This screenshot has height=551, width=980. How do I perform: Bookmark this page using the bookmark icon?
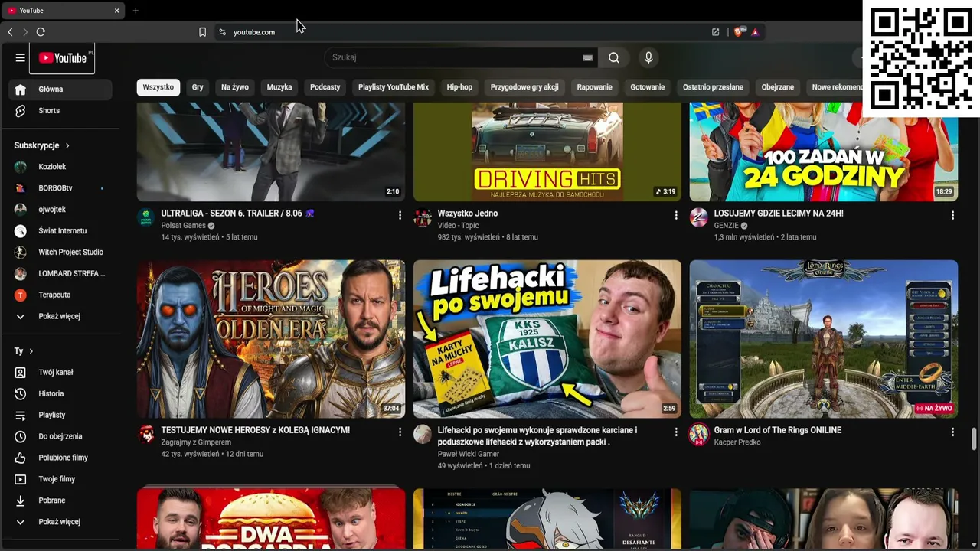click(202, 32)
